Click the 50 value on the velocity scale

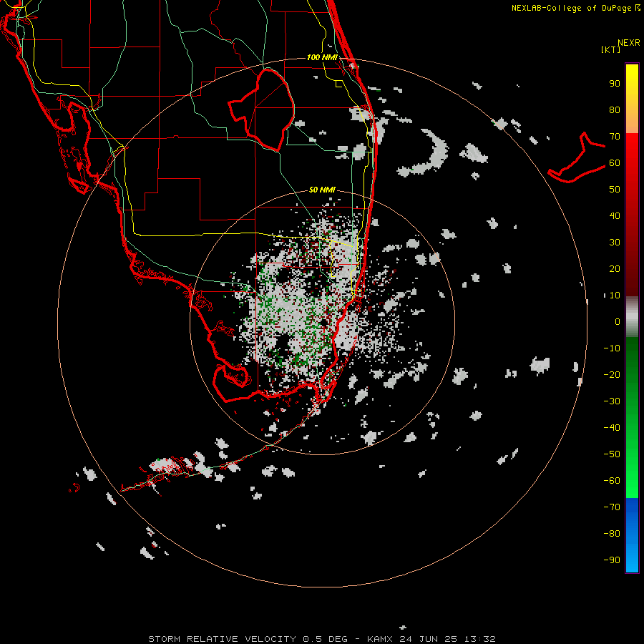615,190
